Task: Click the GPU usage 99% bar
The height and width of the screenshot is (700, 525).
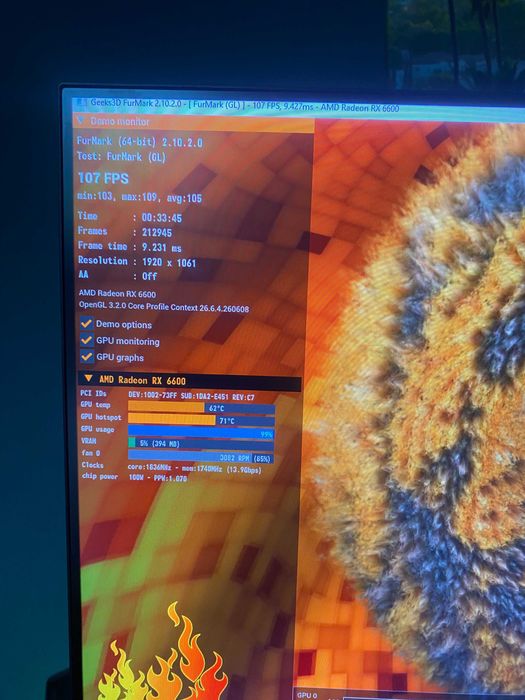Action: click(x=201, y=432)
